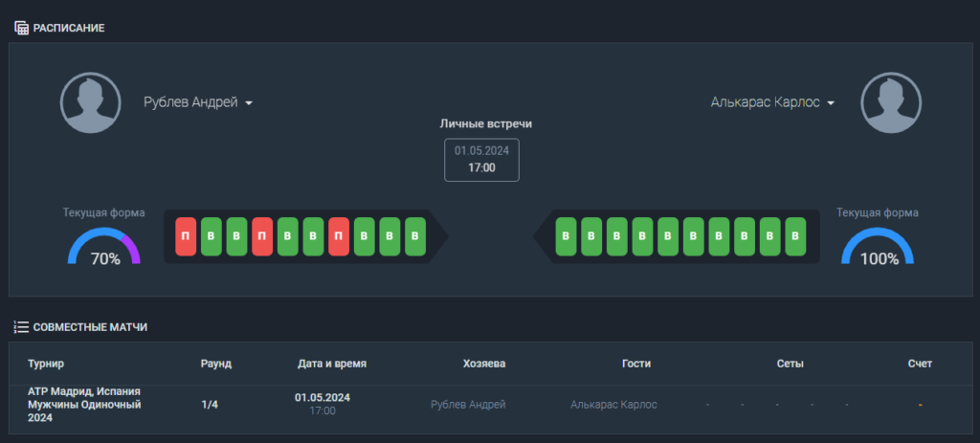
Task: Open the Алькарас Карлос player dropdown arrow
Action: tap(831, 103)
